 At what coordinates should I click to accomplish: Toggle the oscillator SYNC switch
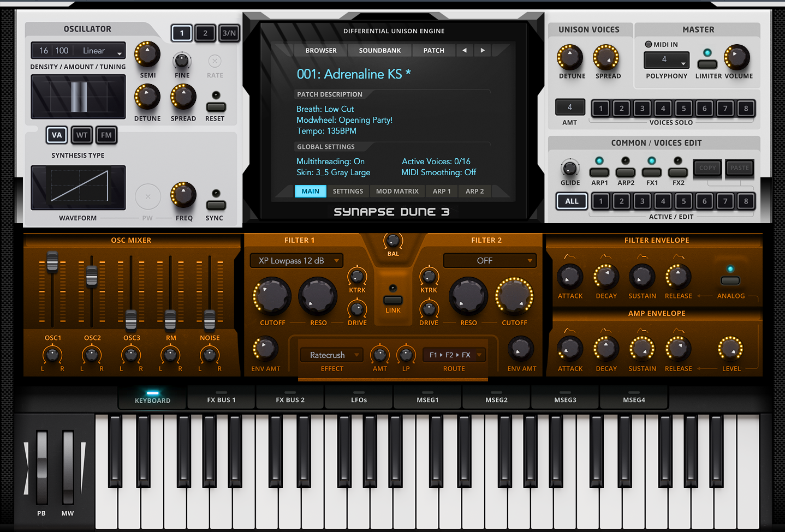(216, 205)
